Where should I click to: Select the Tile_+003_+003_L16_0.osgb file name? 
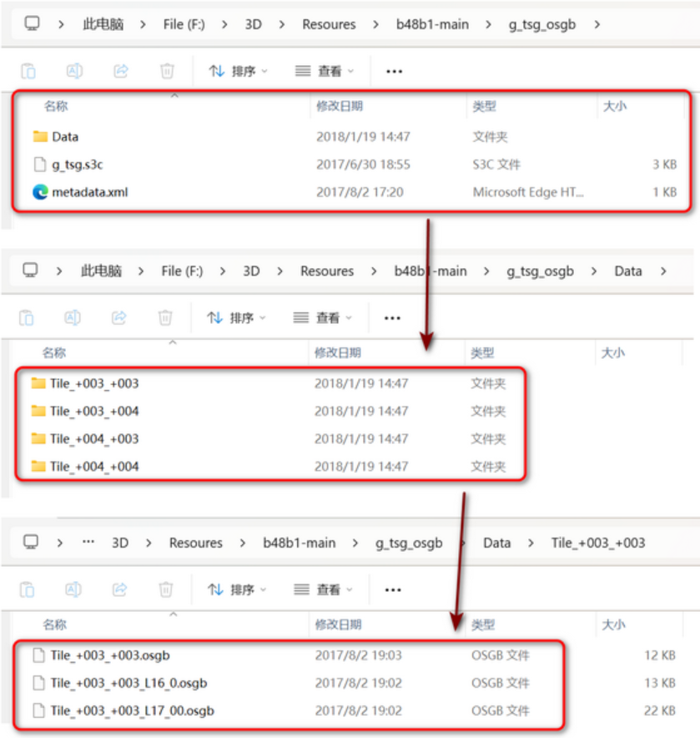[x=128, y=683]
